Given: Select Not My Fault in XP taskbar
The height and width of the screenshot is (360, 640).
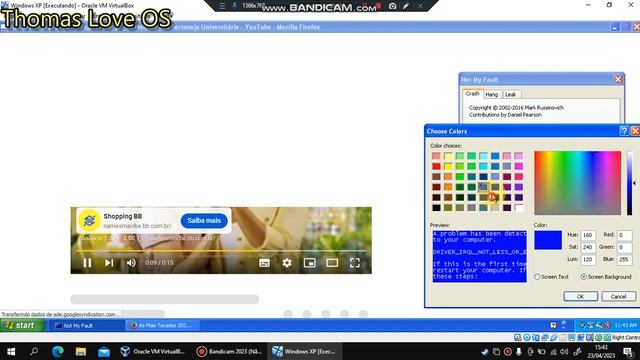Looking at the screenshot, I should click(87, 326).
